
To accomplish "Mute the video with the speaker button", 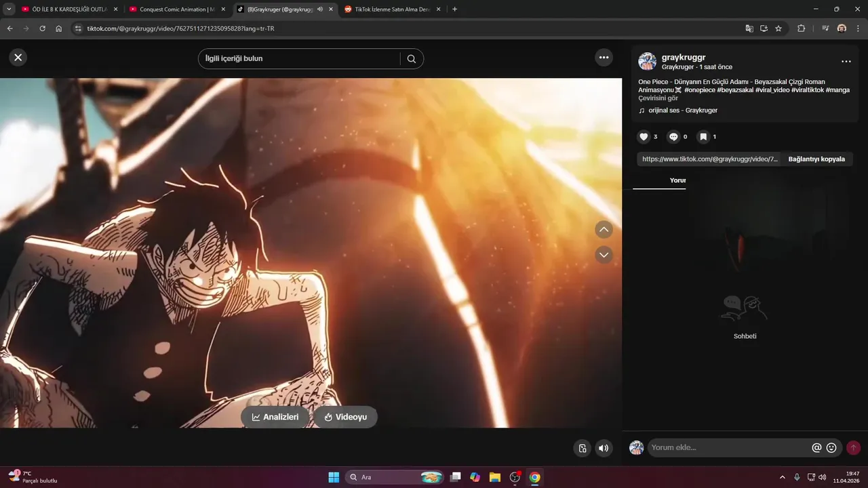I will (x=603, y=448).
